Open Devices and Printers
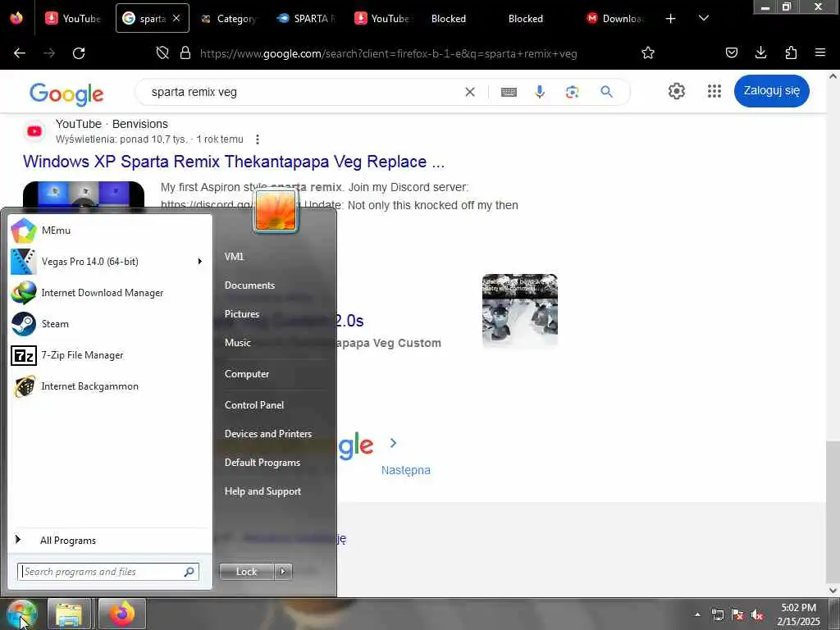 pyautogui.click(x=268, y=434)
